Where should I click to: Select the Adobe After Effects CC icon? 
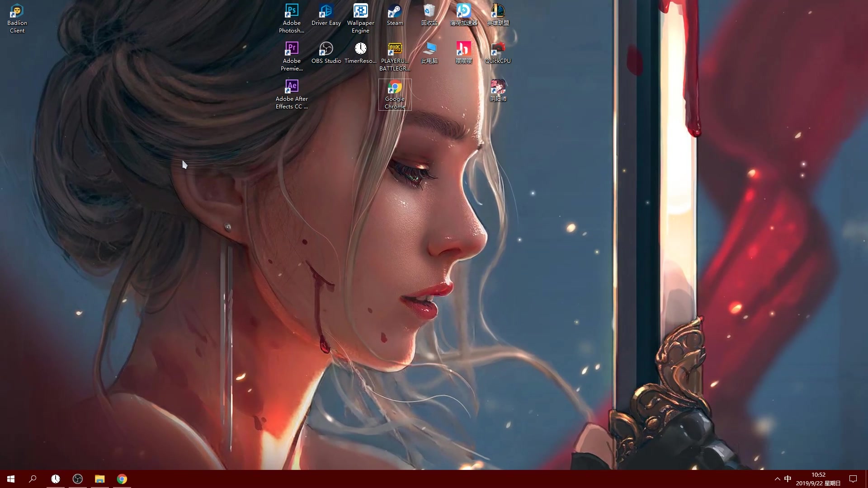[292, 94]
